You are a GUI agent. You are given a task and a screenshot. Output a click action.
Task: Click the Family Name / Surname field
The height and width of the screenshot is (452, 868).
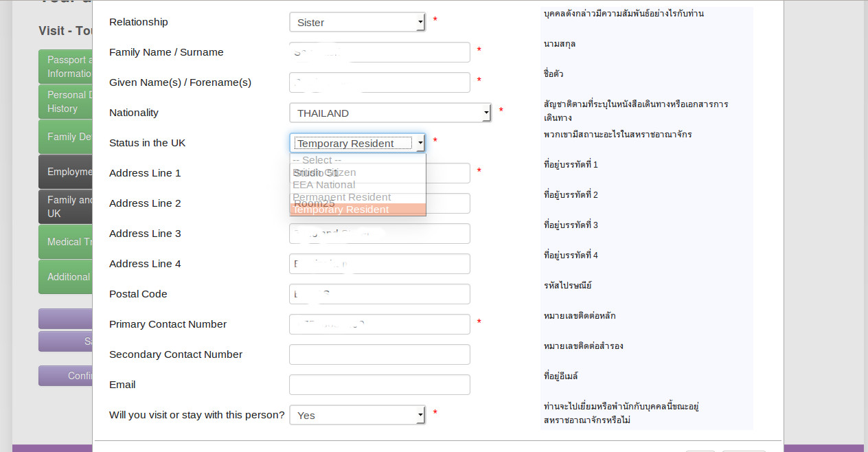(x=379, y=52)
